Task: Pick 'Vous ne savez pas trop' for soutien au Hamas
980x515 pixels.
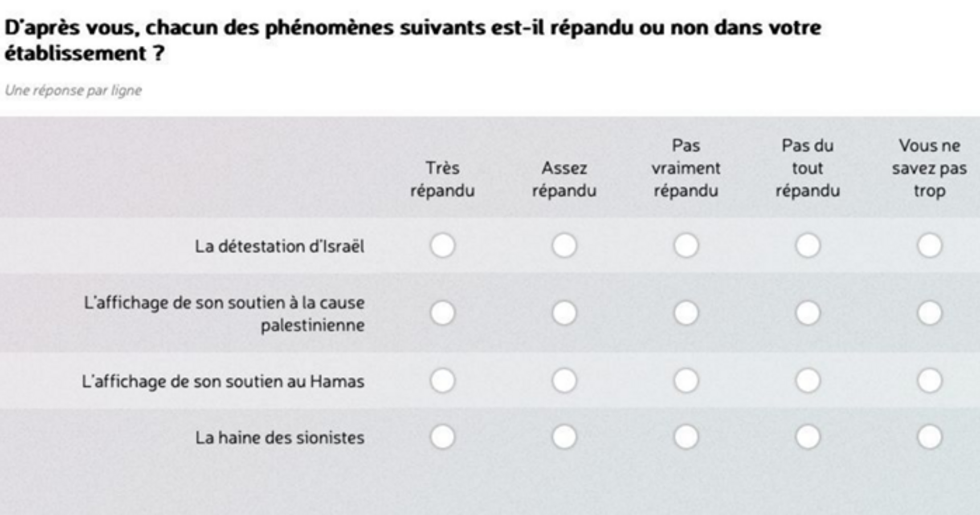Action: 930,381
